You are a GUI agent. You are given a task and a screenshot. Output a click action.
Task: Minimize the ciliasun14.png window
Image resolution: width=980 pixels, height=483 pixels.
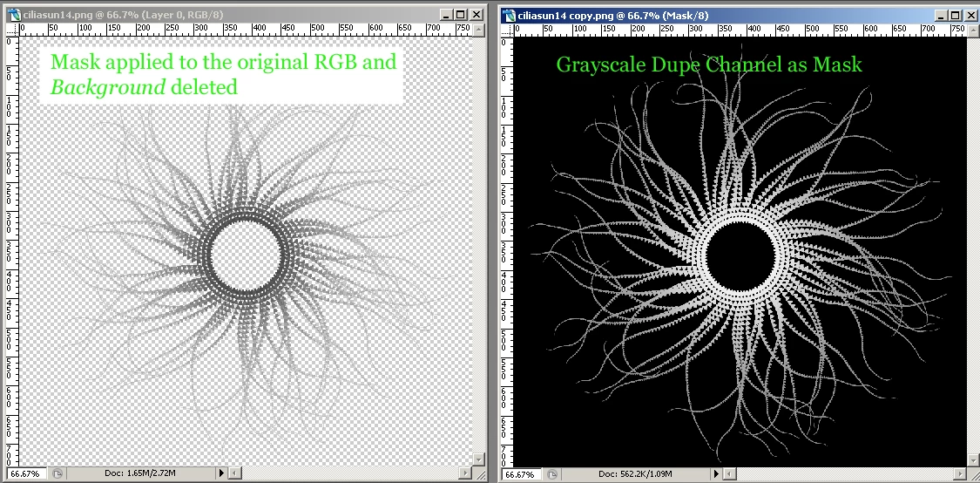tap(446, 15)
